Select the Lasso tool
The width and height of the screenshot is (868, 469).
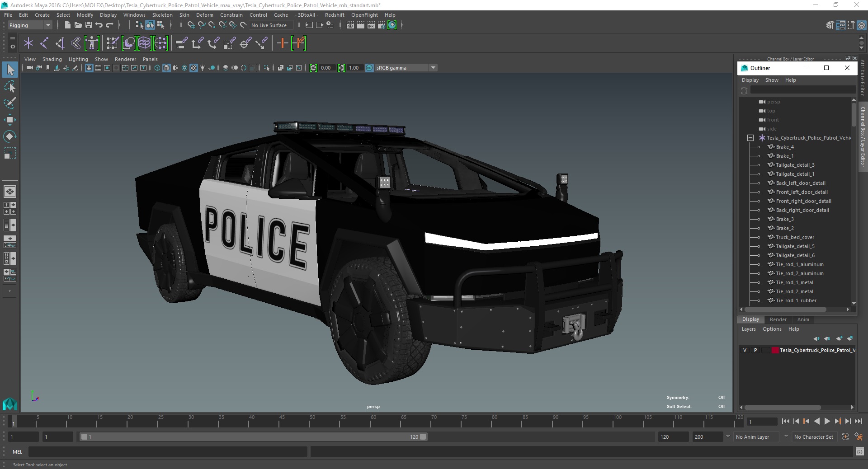(9, 86)
